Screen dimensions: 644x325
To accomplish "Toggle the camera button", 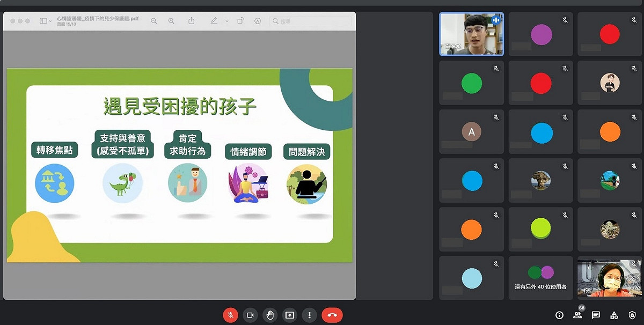I will pos(250,315).
